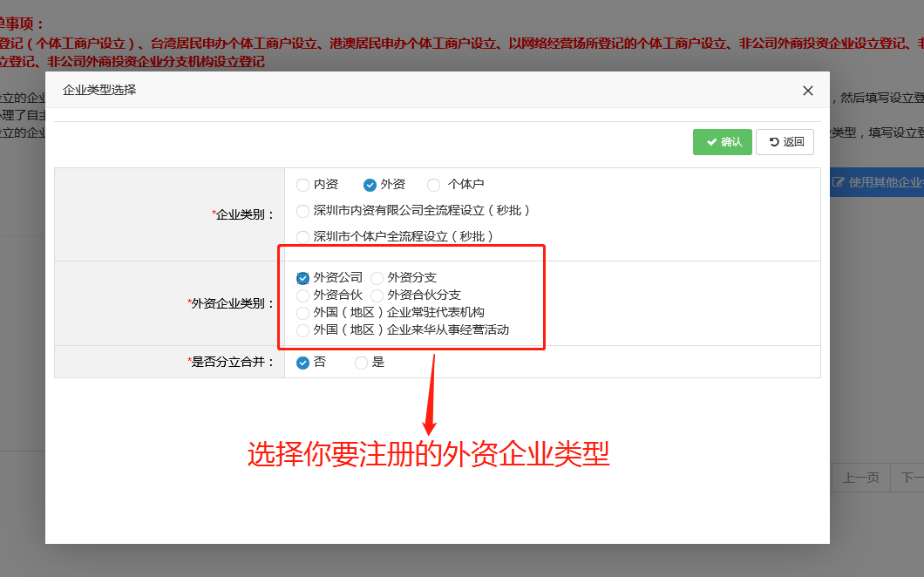Click the check icon on 确认 button
The width and height of the screenshot is (924, 577).
(x=711, y=141)
